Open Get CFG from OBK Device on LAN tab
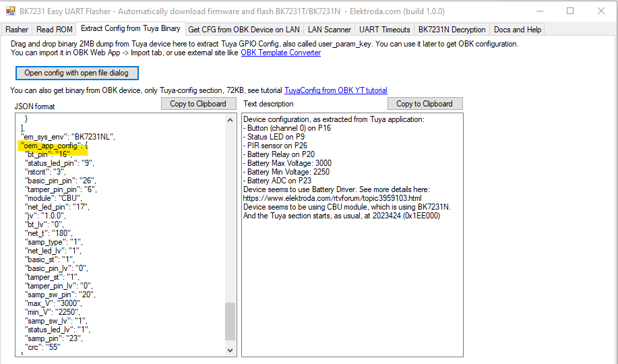This screenshot has height=364, width=618. [x=244, y=30]
